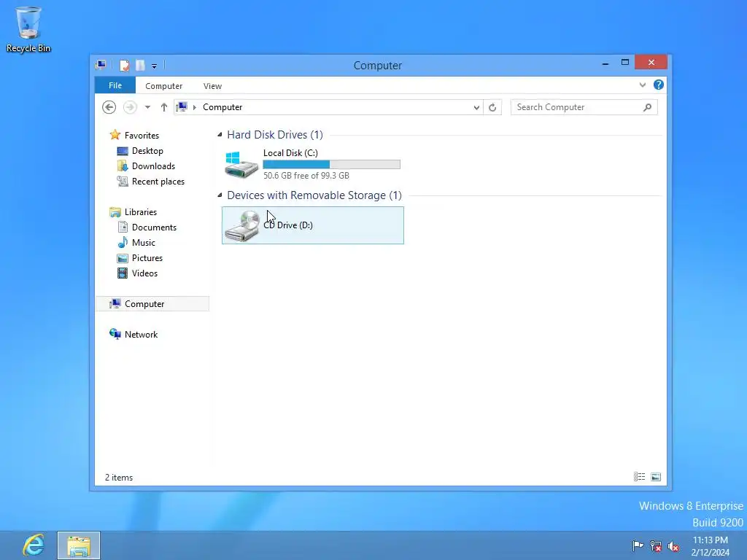Click Devices with Removable Storage (1) header
The image size is (747, 560).
coord(314,195)
